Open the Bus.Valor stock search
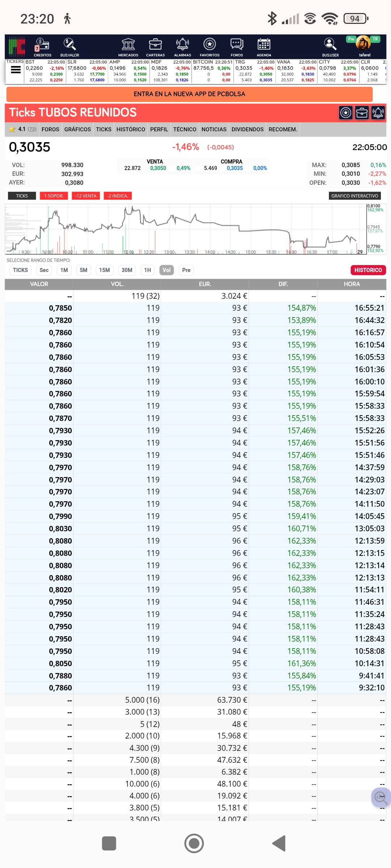391x868 pixels. point(70,47)
